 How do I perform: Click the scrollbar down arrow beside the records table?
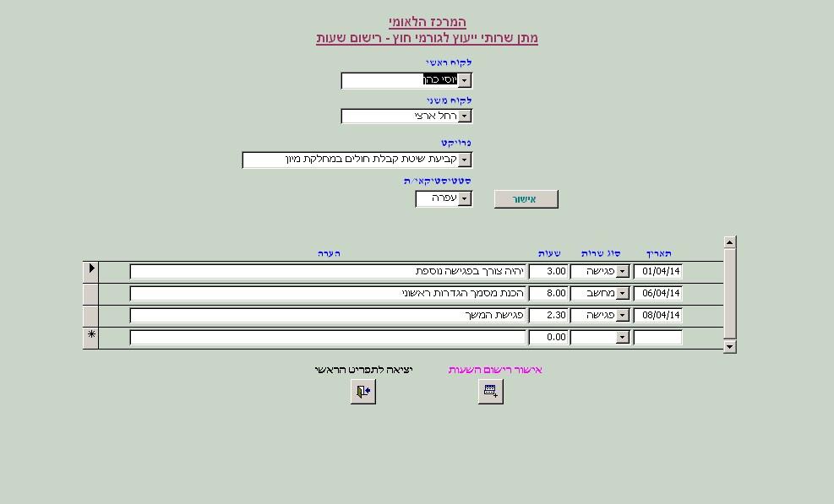728,346
